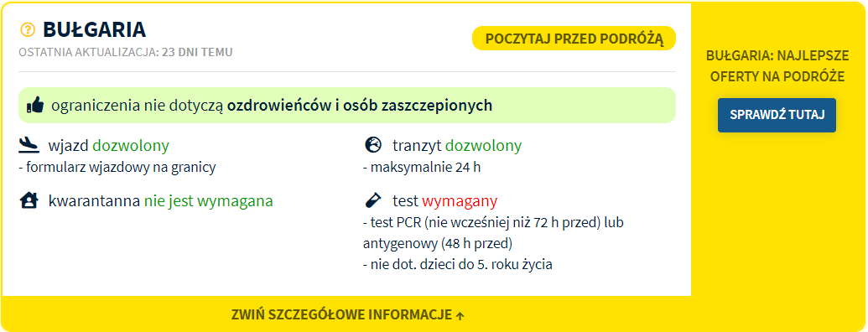Click 'nie dot. dzieci do 5. roku życia' line
The width and height of the screenshot is (868, 332).
click(x=458, y=264)
